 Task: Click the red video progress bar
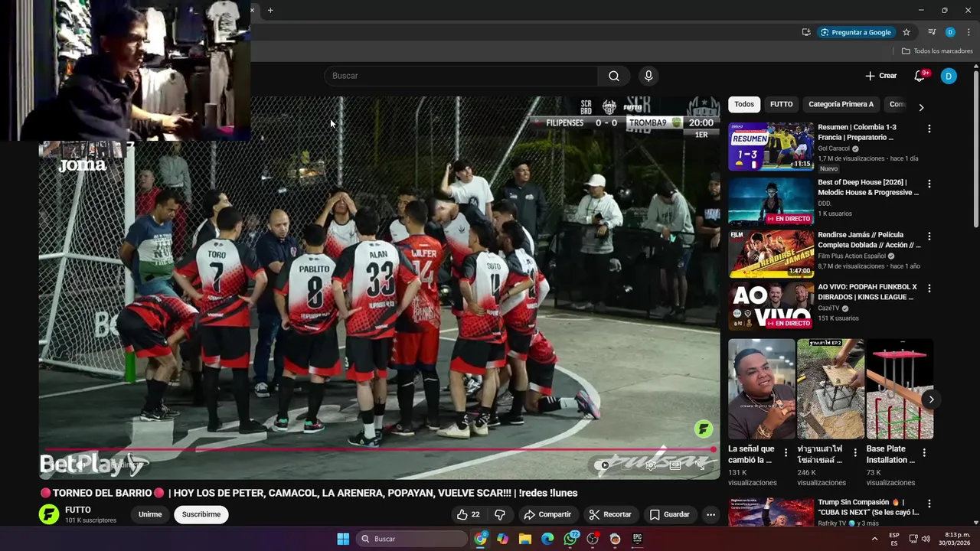379,450
